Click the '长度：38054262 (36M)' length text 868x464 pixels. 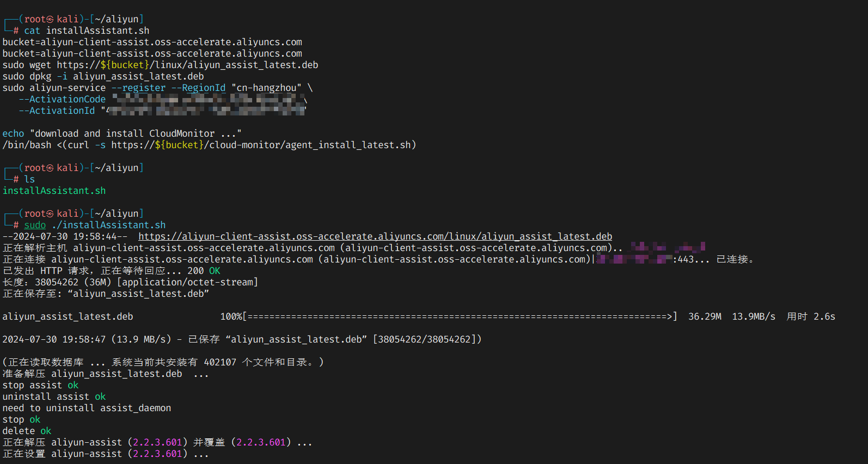(x=57, y=282)
